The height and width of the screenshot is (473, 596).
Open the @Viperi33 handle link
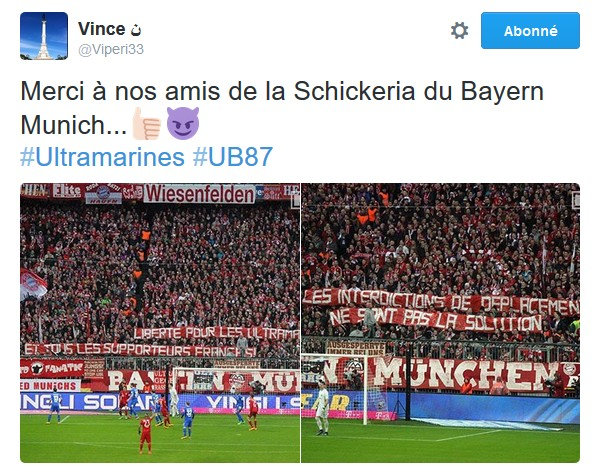click(111, 49)
